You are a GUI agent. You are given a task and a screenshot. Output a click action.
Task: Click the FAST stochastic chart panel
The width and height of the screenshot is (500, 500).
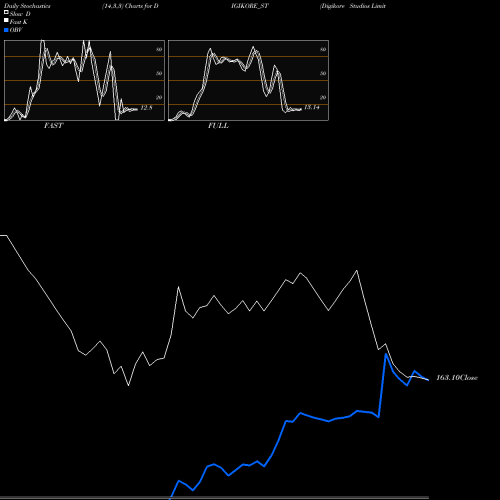(x=84, y=80)
